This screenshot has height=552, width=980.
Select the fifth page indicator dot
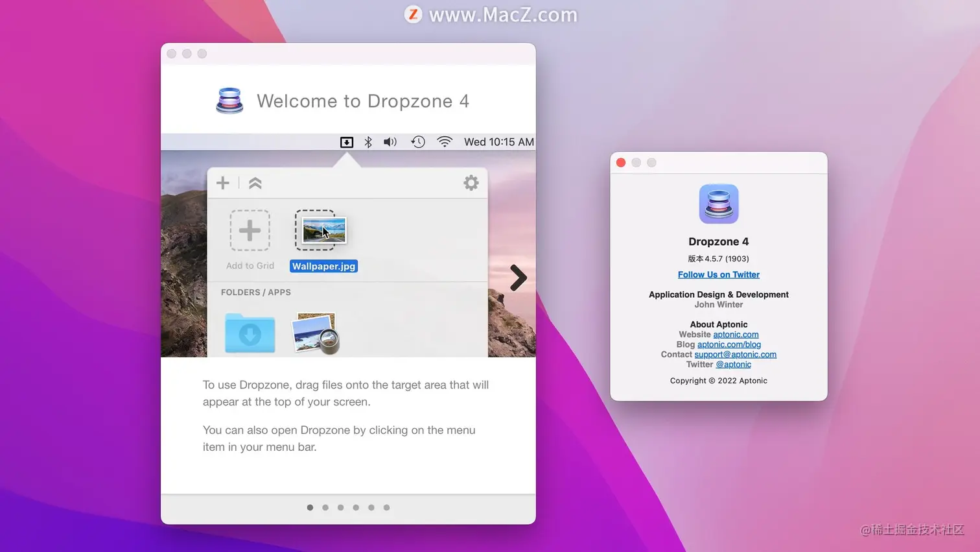pyautogui.click(x=371, y=507)
